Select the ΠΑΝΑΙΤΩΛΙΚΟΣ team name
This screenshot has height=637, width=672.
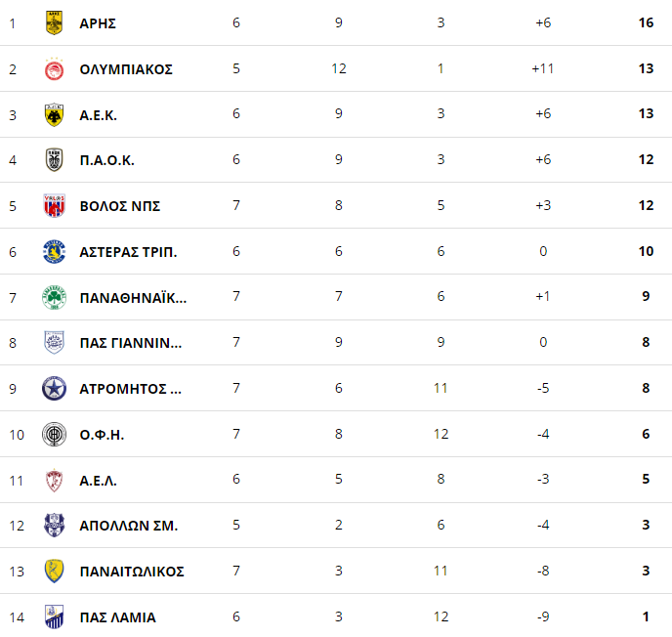coord(132,572)
